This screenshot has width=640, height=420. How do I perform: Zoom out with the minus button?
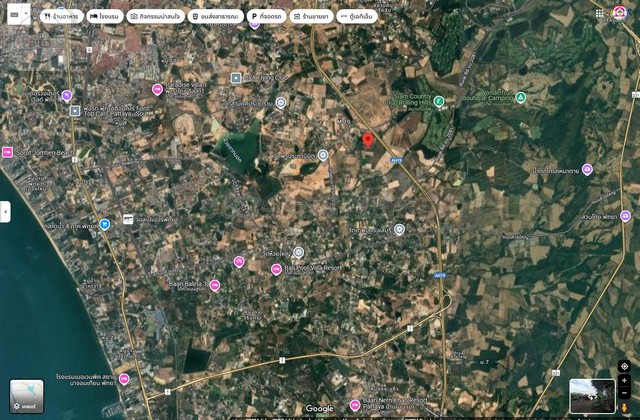[x=624, y=393]
